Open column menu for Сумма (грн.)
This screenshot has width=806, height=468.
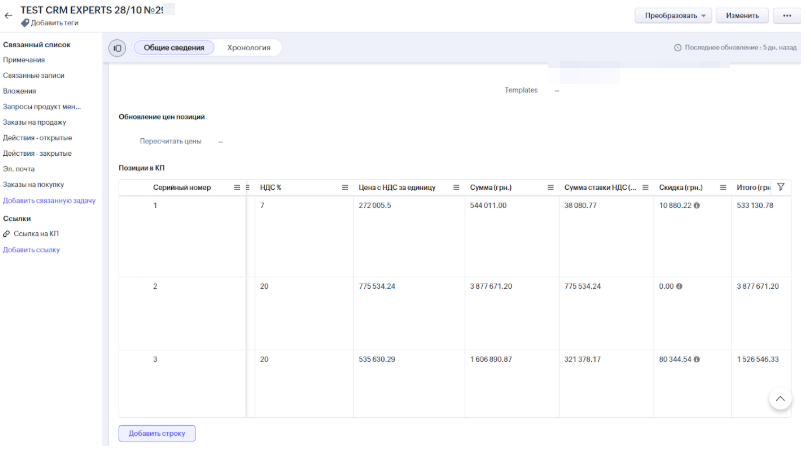click(551, 188)
